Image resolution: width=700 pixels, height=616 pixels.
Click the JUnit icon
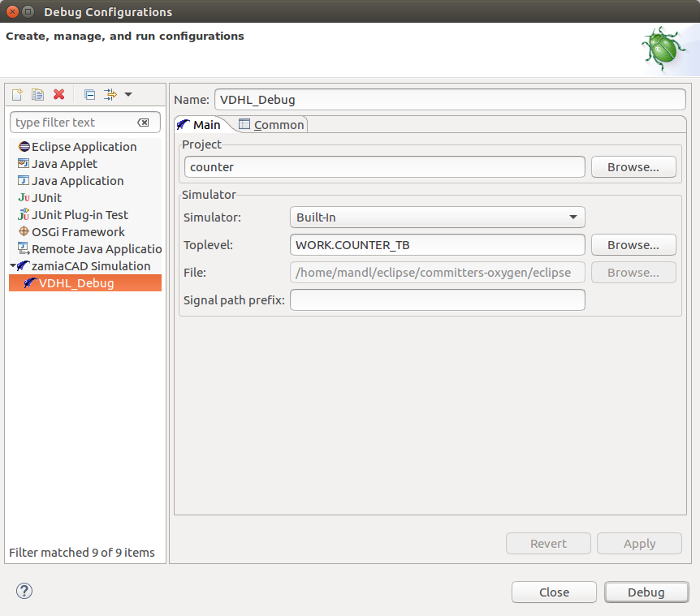point(24,197)
